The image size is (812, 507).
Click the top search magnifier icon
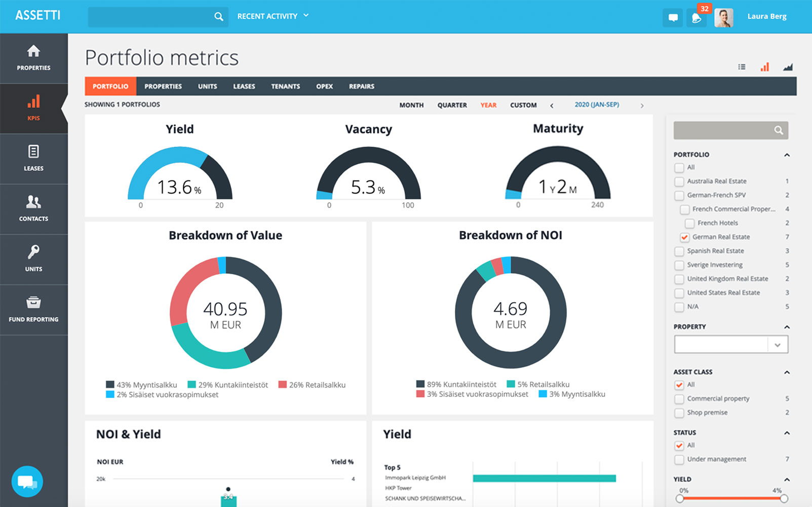click(218, 17)
